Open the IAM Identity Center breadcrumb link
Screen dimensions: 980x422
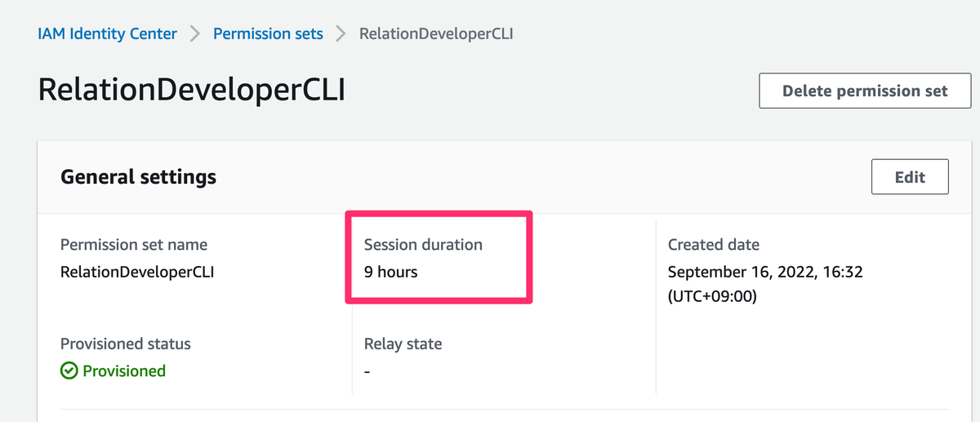pyautogui.click(x=107, y=34)
